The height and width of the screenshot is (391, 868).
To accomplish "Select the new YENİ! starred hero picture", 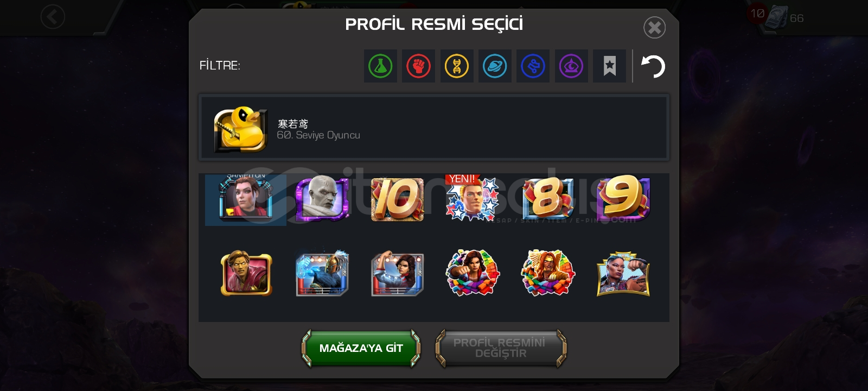I will point(472,198).
